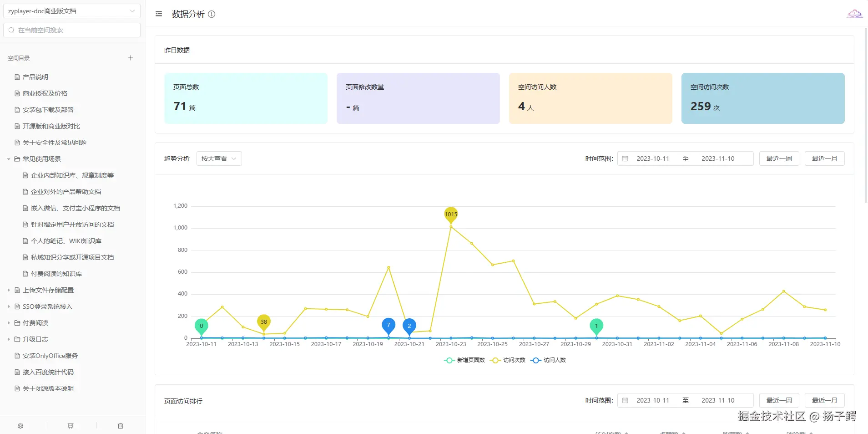This screenshot has width=868, height=434.
Task: Click 最近一月 in the 页面访问排行 panel
Action: [x=825, y=400]
